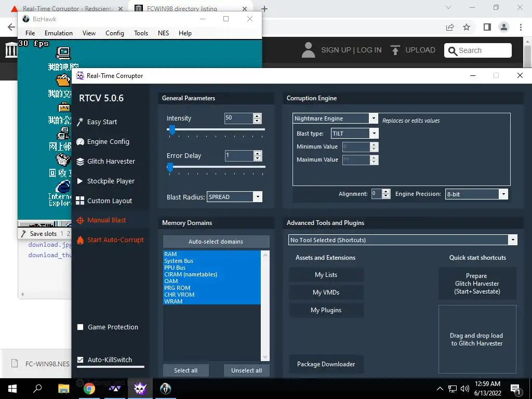Open BizHawk Emulation menu
Image resolution: width=532 pixels, height=399 pixels.
click(59, 33)
